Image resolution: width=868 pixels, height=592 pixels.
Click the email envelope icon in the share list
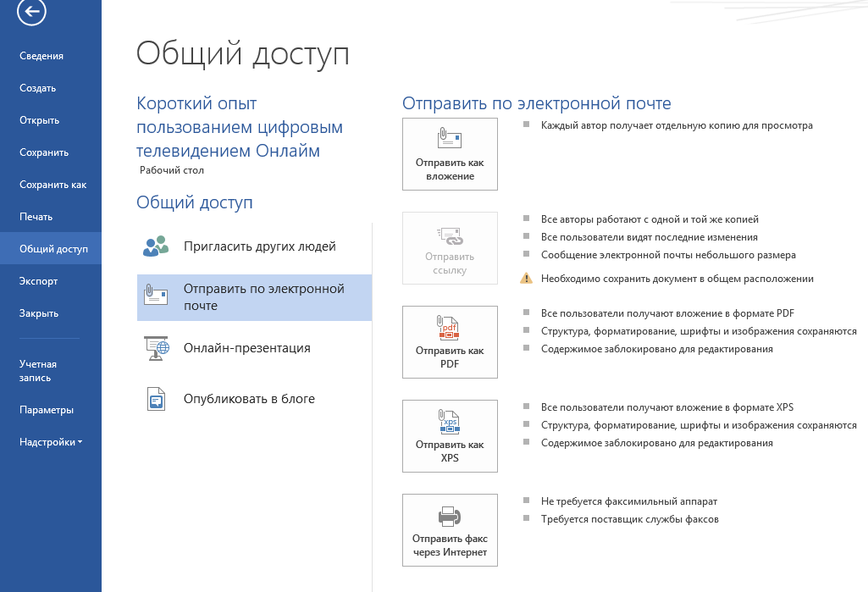point(156,294)
